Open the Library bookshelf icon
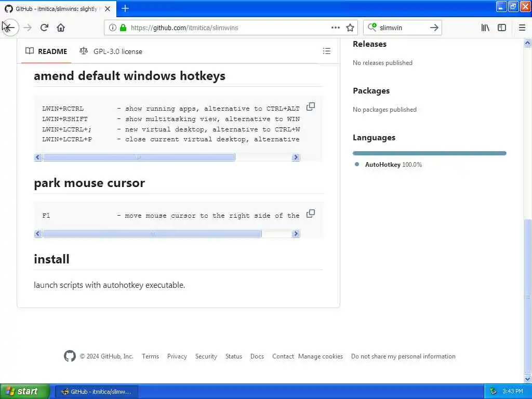 click(x=485, y=28)
